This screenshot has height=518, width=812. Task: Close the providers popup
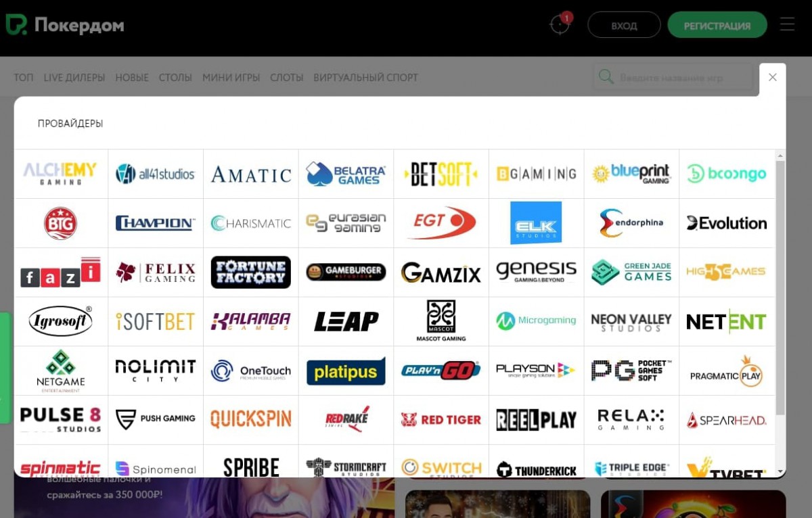(x=772, y=77)
